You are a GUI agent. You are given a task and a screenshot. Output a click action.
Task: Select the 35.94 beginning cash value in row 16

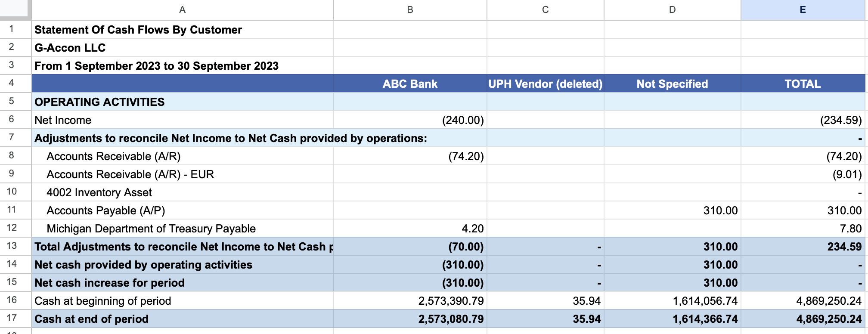pos(545,300)
